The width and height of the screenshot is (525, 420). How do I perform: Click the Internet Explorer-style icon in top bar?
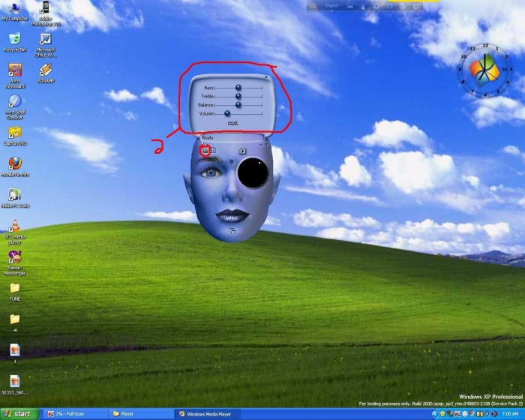(390, 6)
